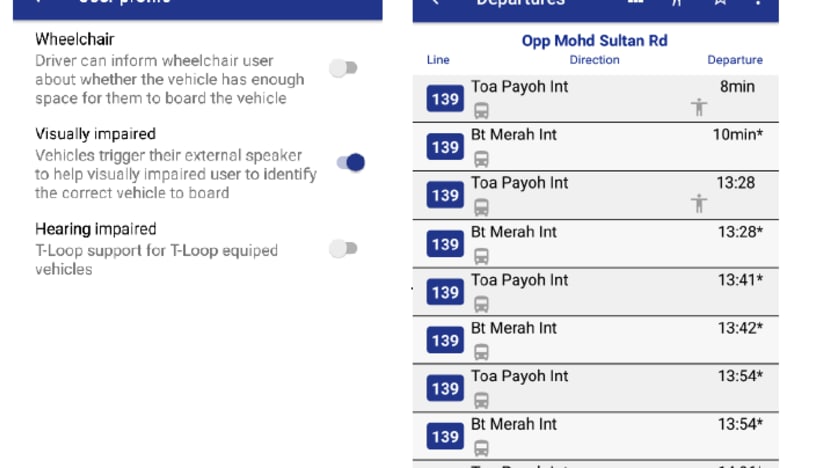This screenshot has height=468, width=830.
Task: Tap the Departure column header
Action: click(x=735, y=60)
